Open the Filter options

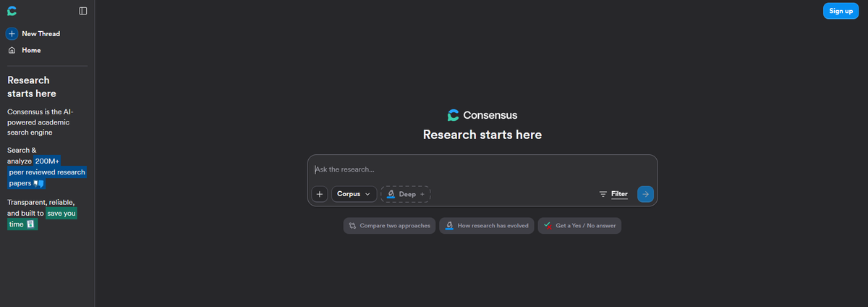[613, 194]
